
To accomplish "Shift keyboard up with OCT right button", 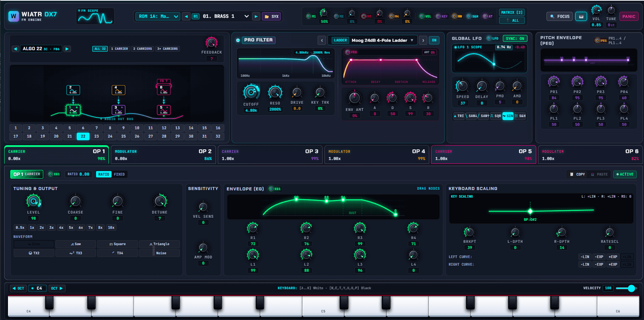I will click(x=57, y=288).
